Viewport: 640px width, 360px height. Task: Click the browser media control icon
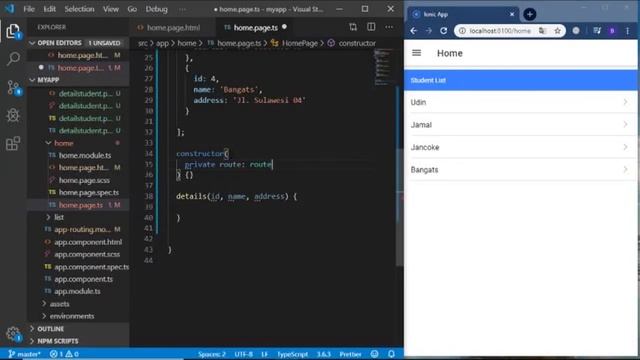pos(597,31)
